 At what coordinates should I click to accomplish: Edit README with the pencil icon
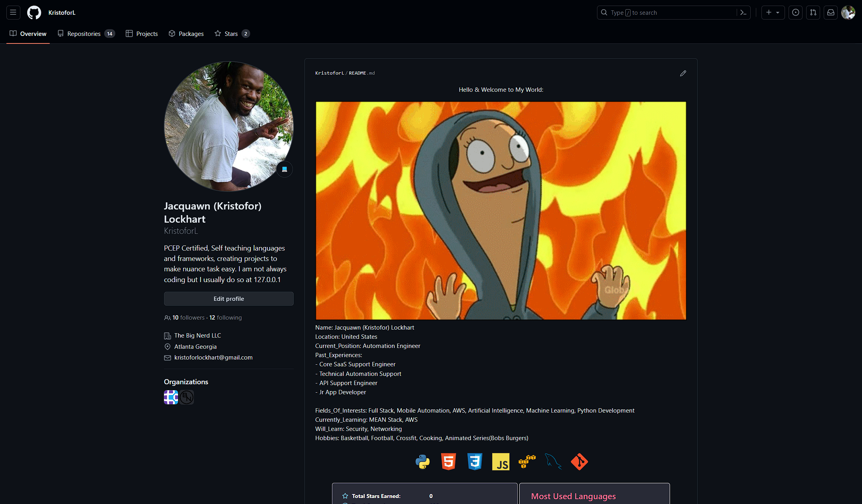(683, 73)
